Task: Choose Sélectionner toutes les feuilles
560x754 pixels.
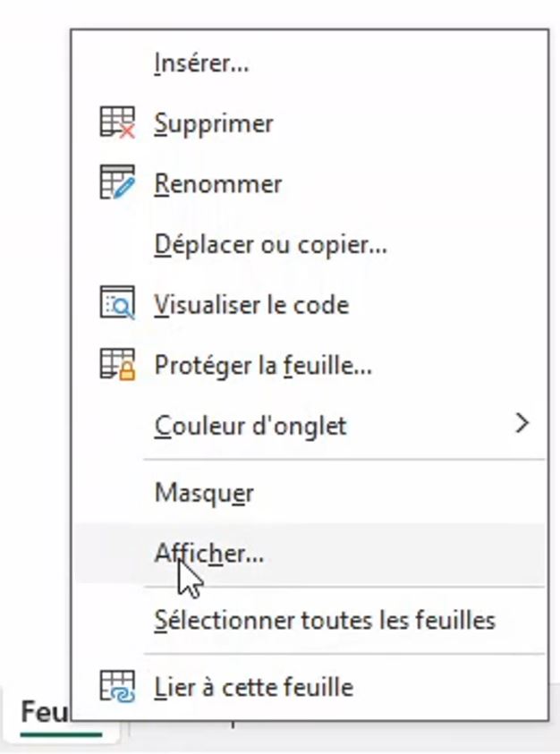Action: (325, 620)
